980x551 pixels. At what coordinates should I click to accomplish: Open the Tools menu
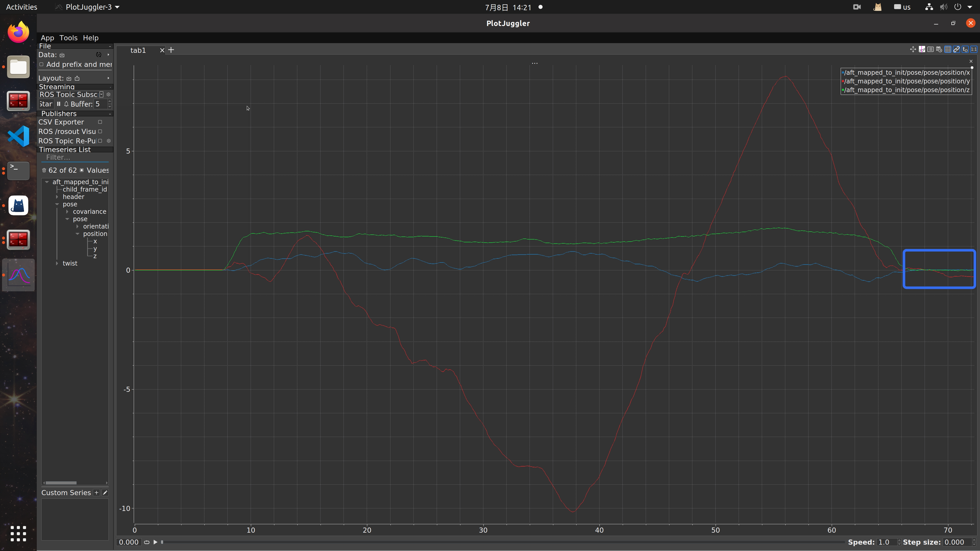click(68, 38)
